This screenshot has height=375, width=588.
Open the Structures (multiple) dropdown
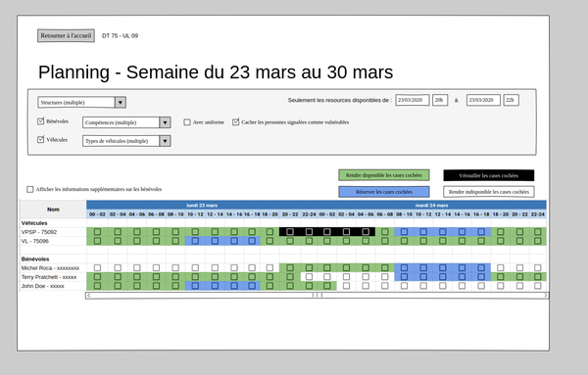81,102
